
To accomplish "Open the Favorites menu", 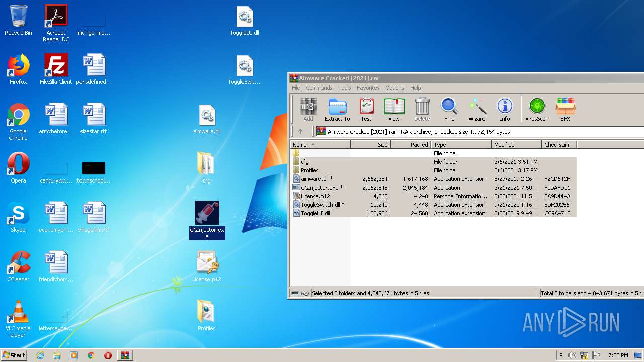I will (x=368, y=88).
